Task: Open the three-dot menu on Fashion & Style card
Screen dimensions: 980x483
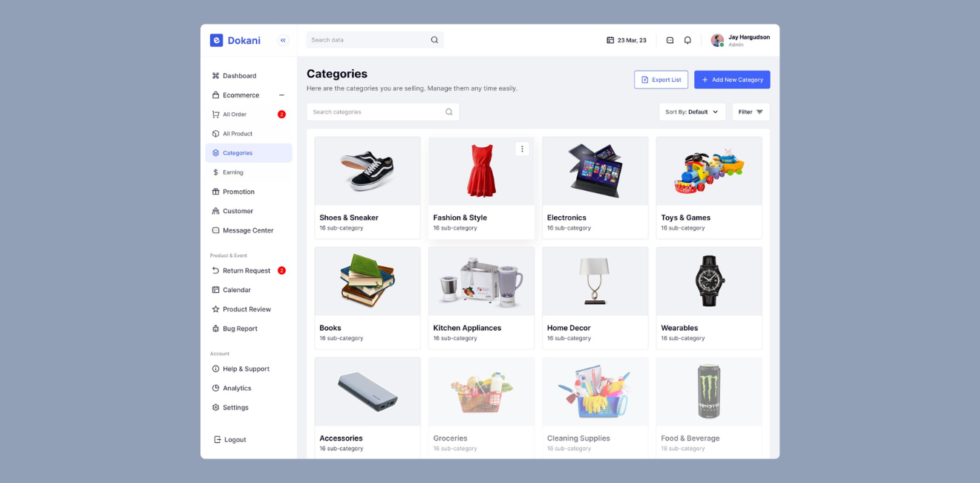Action: click(x=523, y=149)
